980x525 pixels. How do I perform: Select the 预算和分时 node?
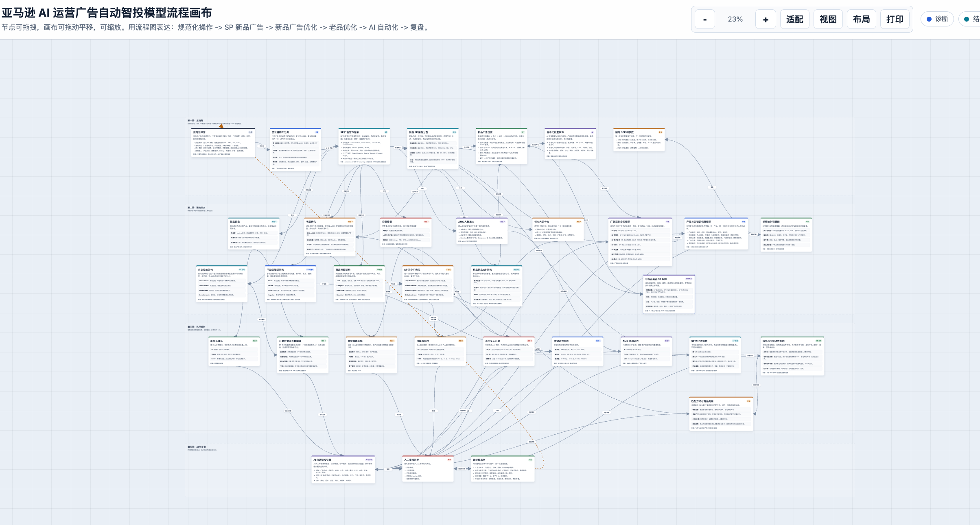(x=440, y=352)
